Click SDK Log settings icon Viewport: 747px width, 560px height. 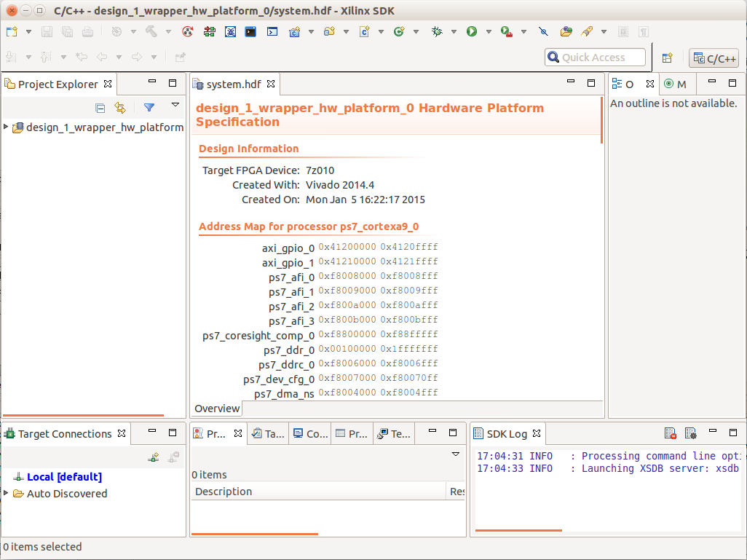(691, 433)
